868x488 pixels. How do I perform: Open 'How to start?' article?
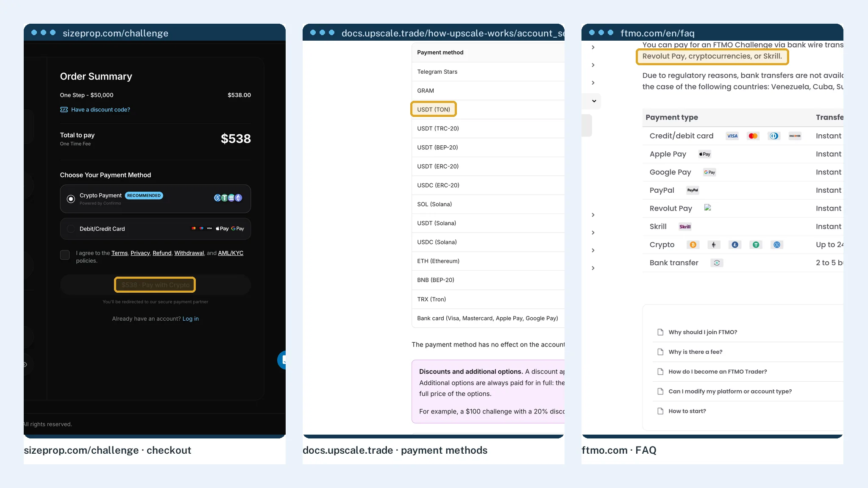click(687, 411)
